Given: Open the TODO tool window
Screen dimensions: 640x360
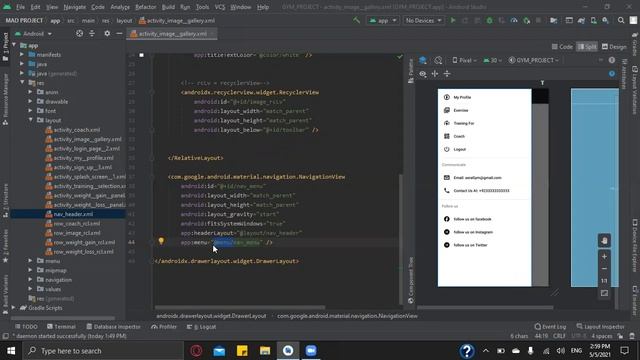Looking at the screenshot, I should pyautogui.click(x=27, y=327).
